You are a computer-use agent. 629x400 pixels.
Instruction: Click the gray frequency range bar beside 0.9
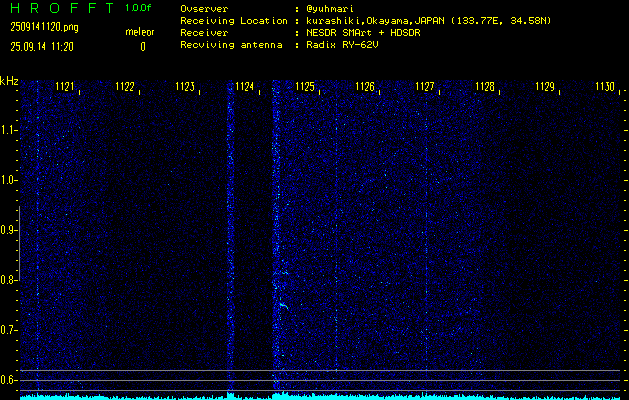pos(19,243)
